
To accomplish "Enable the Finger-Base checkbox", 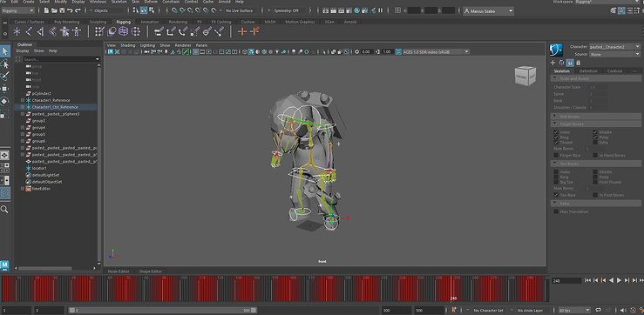I will pyautogui.click(x=556, y=156).
